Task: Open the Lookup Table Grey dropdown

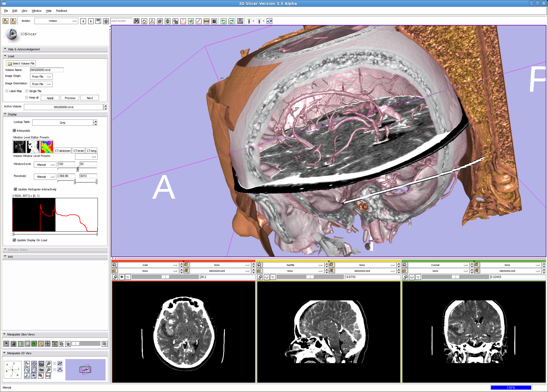Action: tap(63, 123)
